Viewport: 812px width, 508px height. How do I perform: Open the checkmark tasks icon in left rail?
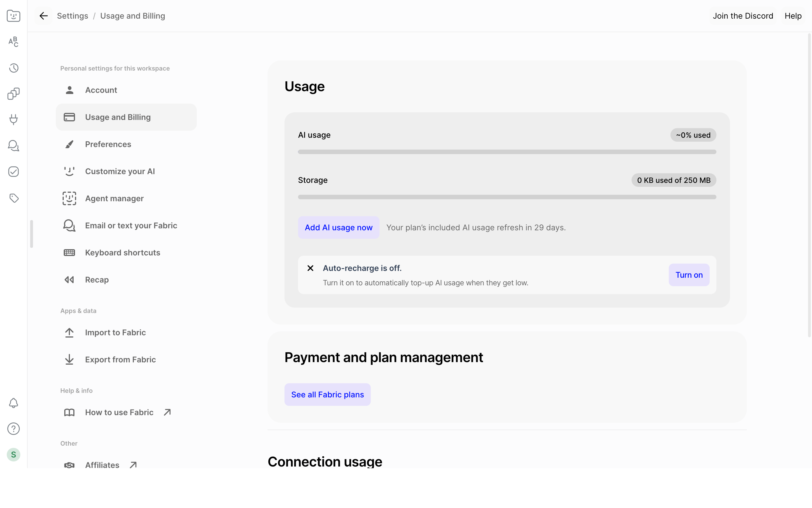pyautogui.click(x=14, y=172)
